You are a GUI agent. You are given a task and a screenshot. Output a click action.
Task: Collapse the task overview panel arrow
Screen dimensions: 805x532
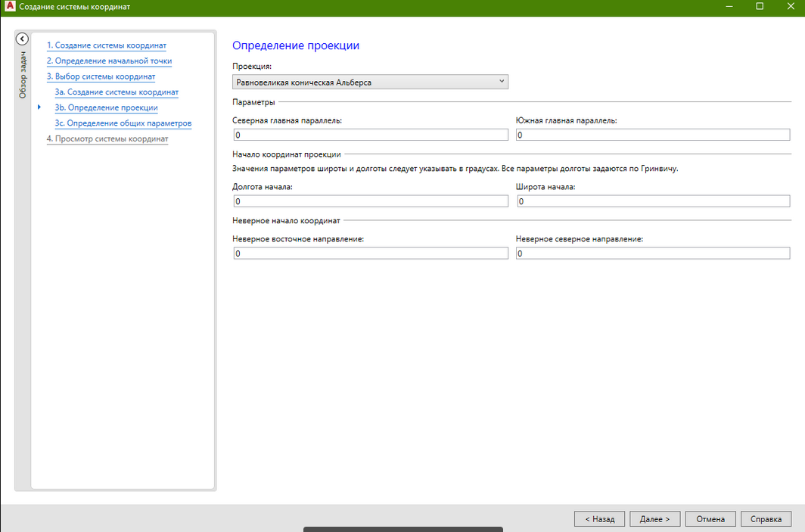click(22, 39)
